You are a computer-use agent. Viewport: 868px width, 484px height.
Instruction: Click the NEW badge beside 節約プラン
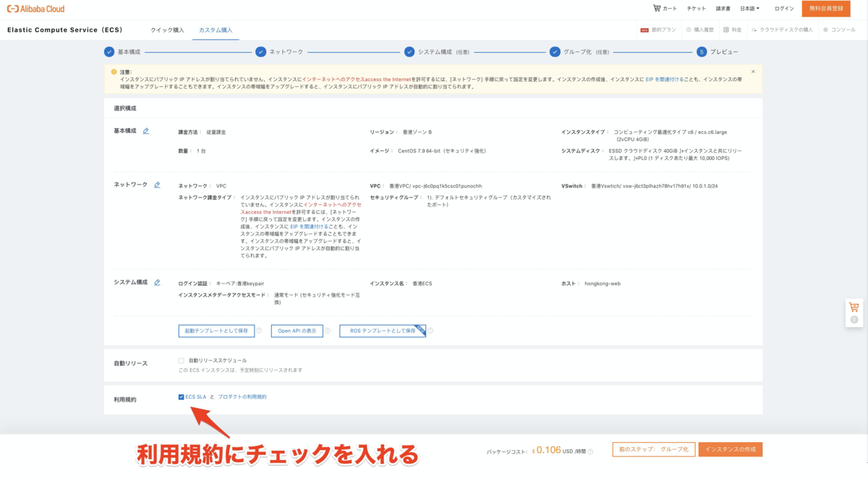point(644,30)
